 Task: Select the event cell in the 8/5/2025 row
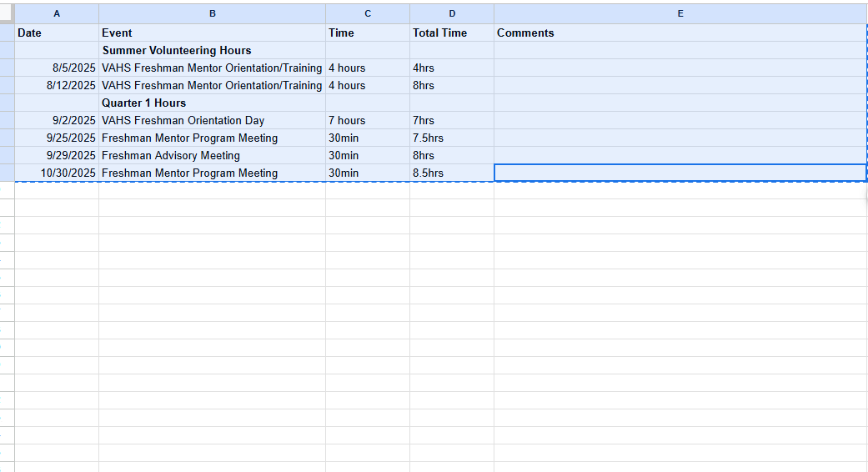tap(212, 68)
